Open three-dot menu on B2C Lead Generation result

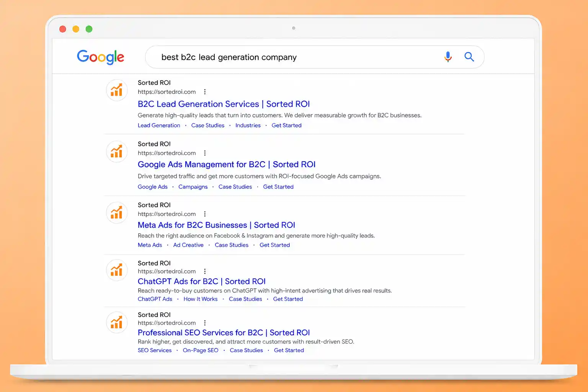pyautogui.click(x=205, y=92)
